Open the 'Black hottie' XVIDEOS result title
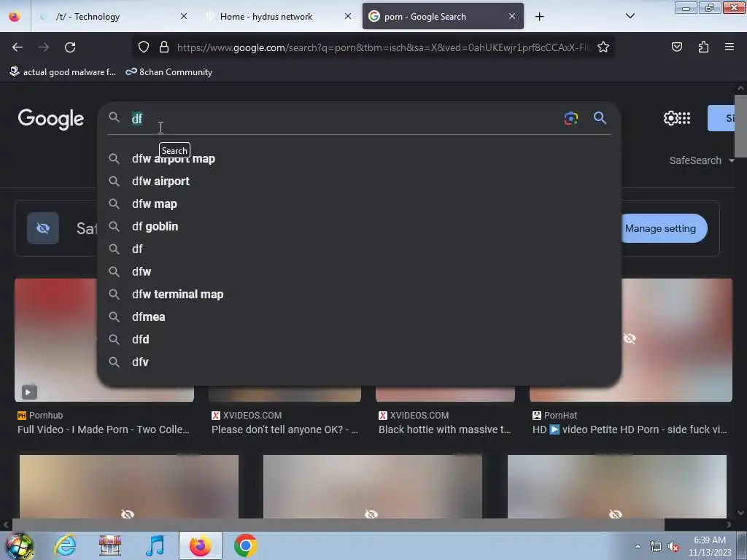The height and width of the screenshot is (560, 747). click(x=444, y=429)
